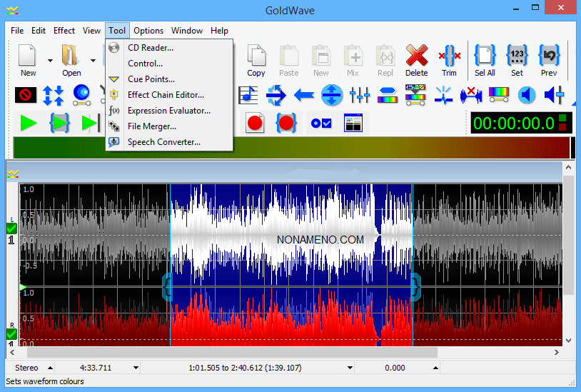581x392 pixels.
Task: Open the control properties checkbox icon
Action: click(x=320, y=123)
